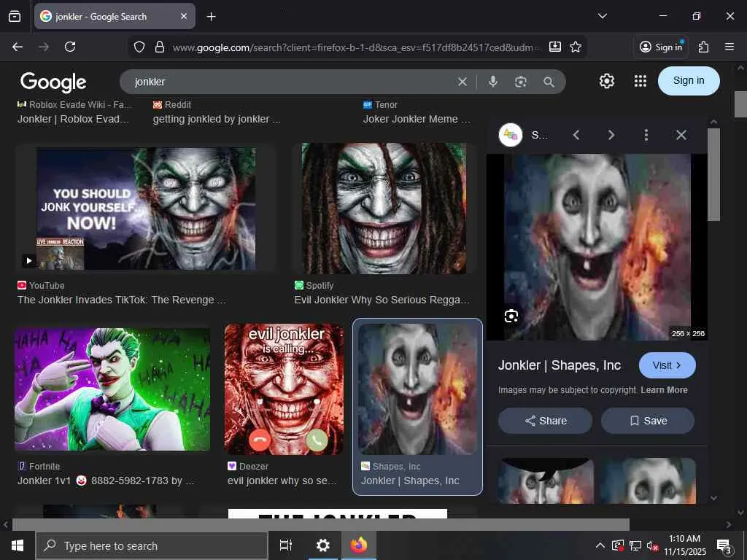Expand the list all tabs dropdown

point(603,16)
